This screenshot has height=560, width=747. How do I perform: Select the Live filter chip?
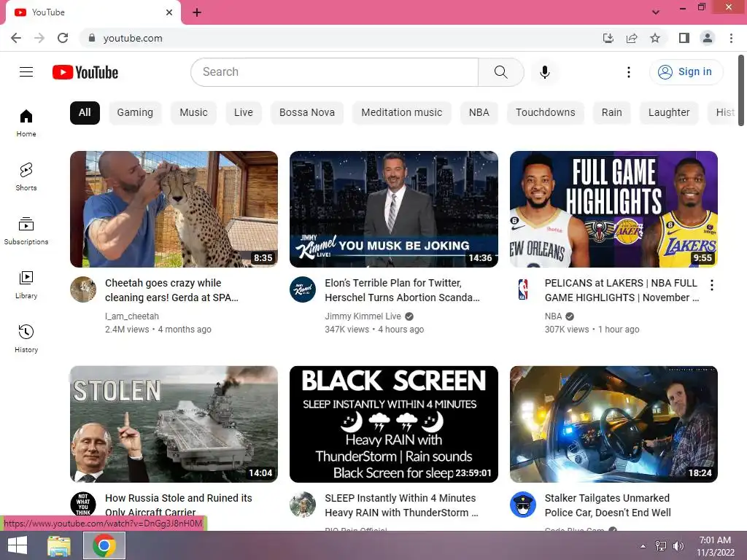pos(244,113)
